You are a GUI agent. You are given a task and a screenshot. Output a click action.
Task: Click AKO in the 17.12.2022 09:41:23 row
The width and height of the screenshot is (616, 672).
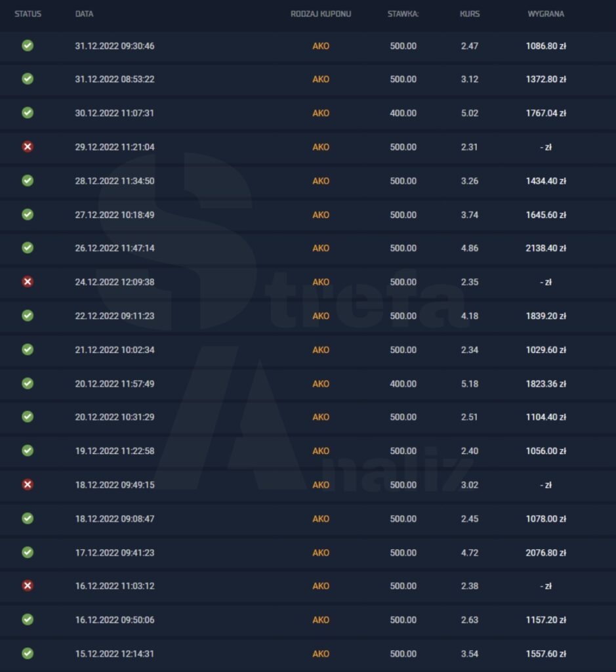[321, 553]
